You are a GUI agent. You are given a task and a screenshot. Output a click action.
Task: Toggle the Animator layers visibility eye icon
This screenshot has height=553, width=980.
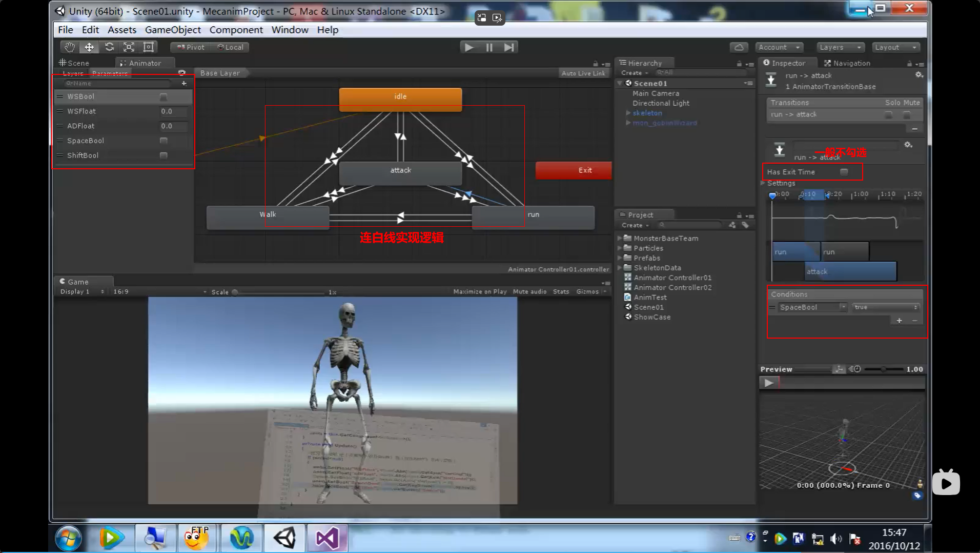[182, 73]
